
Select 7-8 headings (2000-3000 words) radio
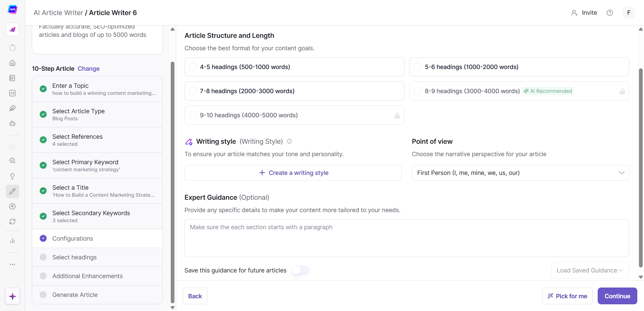pos(193,91)
